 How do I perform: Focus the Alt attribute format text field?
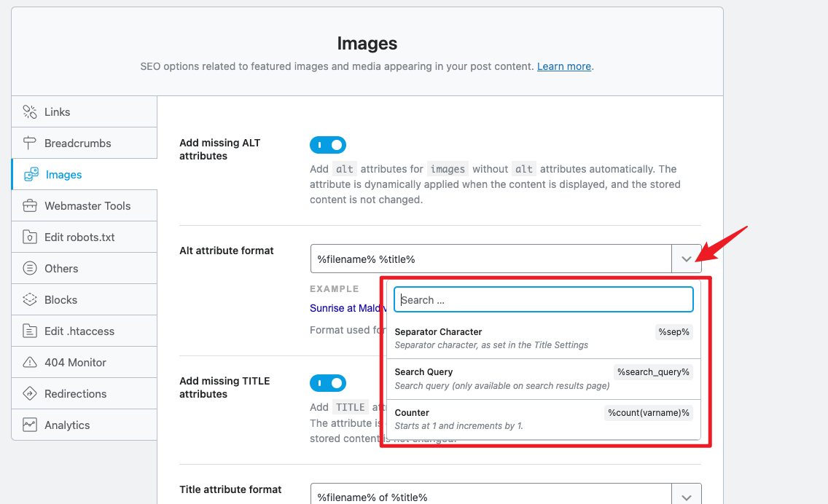(x=490, y=259)
